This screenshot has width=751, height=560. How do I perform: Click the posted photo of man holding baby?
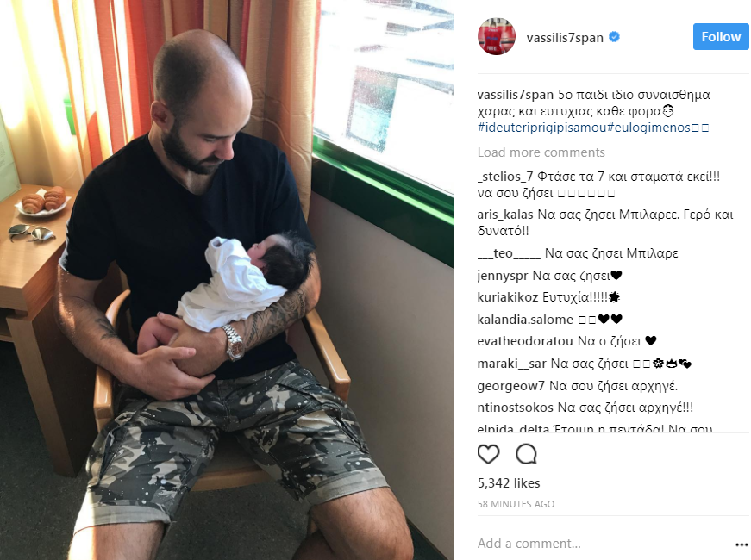[227, 280]
